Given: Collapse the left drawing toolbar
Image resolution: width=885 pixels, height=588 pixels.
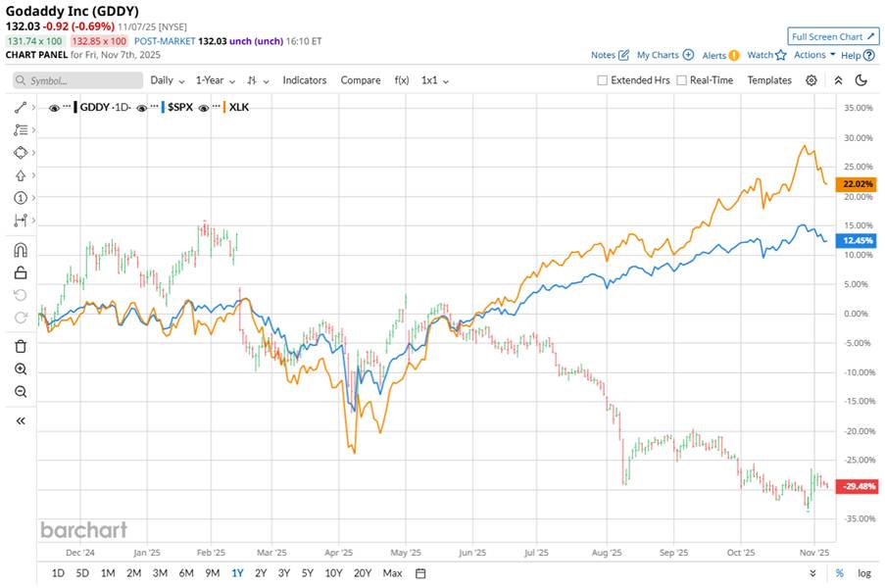Looking at the screenshot, I should 21,420.
